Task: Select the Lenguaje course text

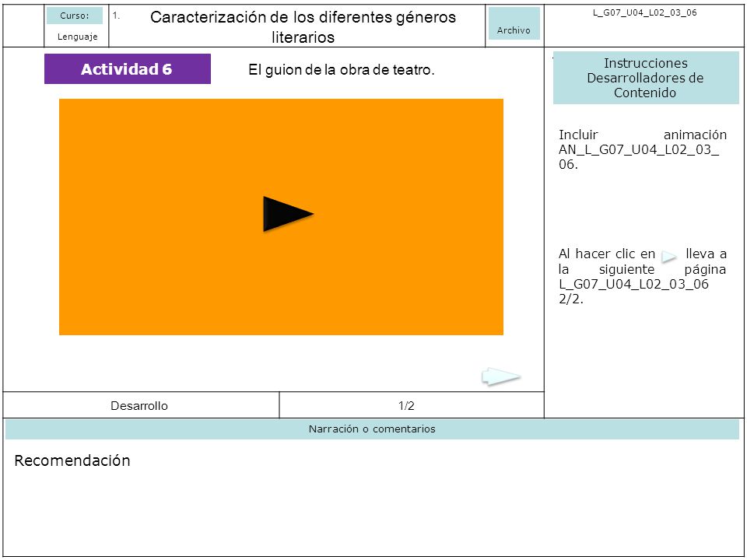Action: click(77, 37)
